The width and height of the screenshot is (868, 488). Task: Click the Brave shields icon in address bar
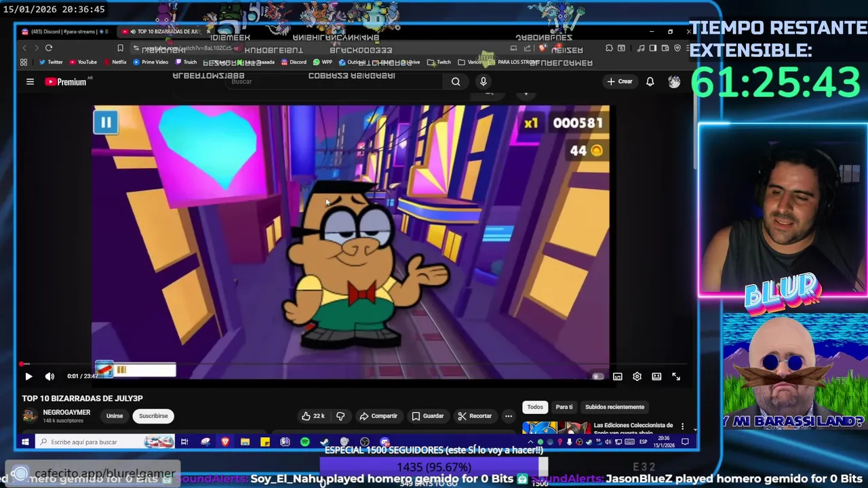click(x=541, y=48)
